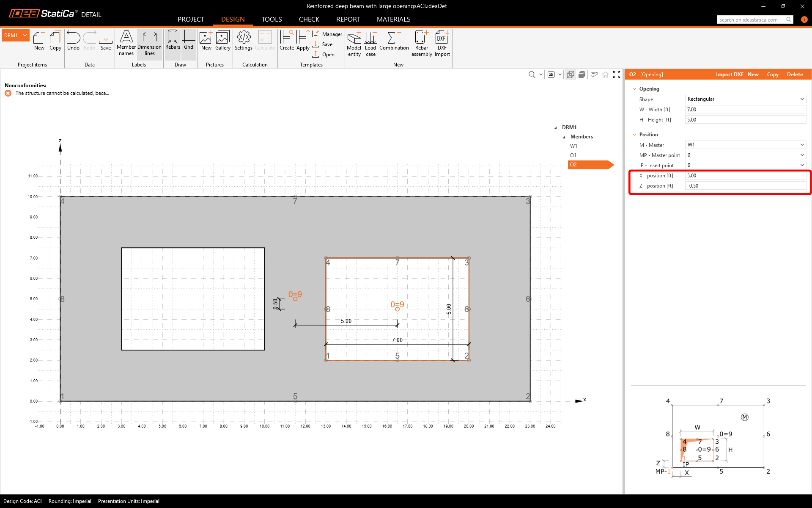The image size is (812, 508).
Task: Click the X - position input field
Action: pyautogui.click(x=745, y=176)
